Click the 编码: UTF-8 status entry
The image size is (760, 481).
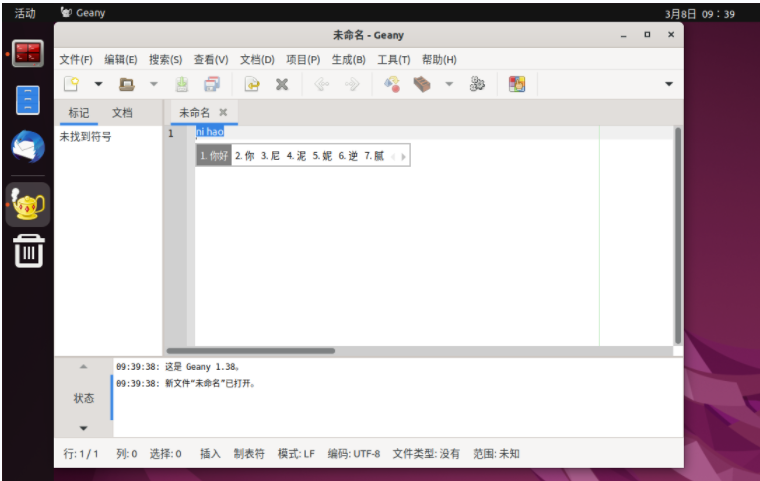(x=354, y=454)
